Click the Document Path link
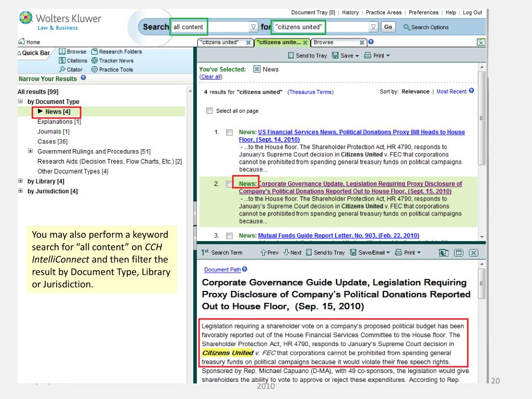The width and height of the screenshot is (532, 399). pyautogui.click(x=222, y=270)
